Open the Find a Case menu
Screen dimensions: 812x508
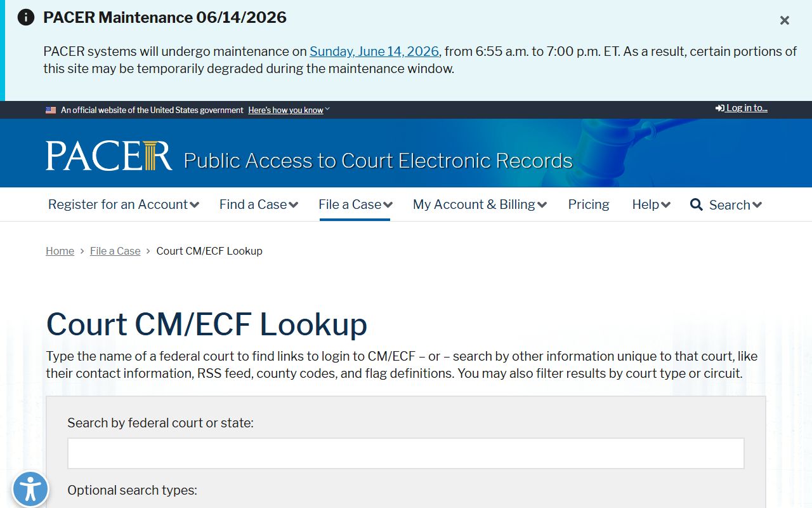259,204
